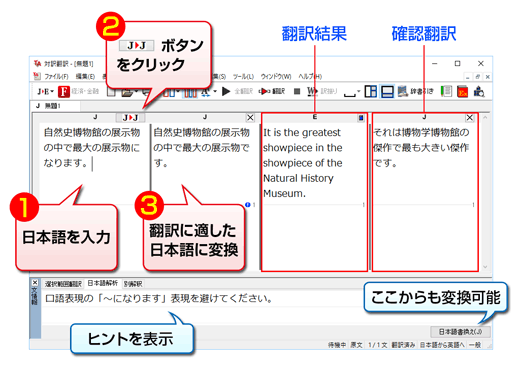Click the single-sentence 翻訳 translate icon
Screen dimensions: 520x370
272,91
